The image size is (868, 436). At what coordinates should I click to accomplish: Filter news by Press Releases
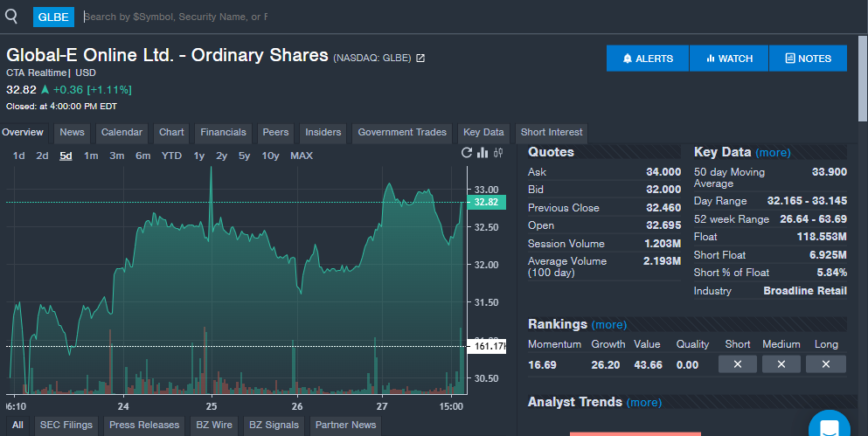click(x=144, y=425)
